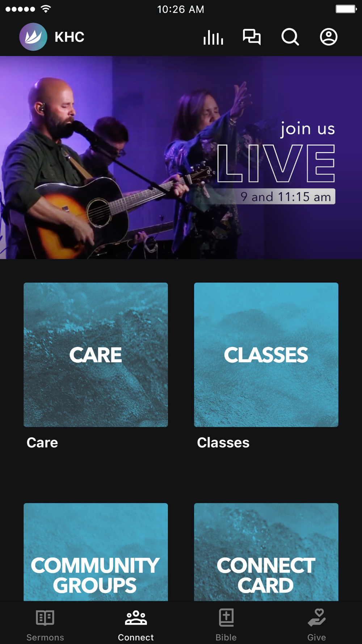The height and width of the screenshot is (644, 362).
Task: Open the audio bars media icon
Action: tap(213, 37)
